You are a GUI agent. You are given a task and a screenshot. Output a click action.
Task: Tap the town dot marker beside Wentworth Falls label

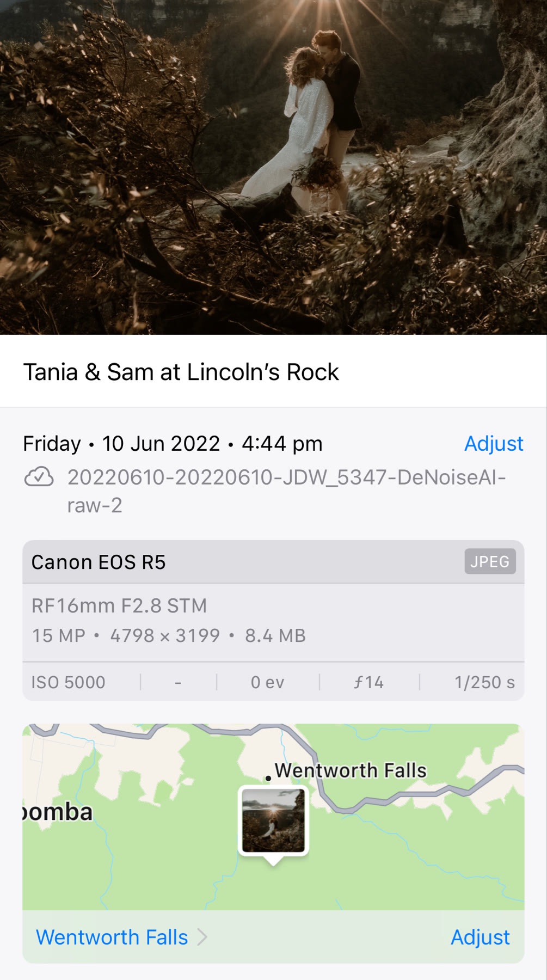coord(268,779)
